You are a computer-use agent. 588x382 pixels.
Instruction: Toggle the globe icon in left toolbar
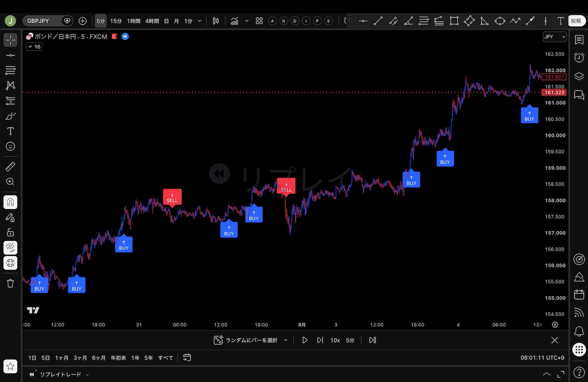coord(10,263)
